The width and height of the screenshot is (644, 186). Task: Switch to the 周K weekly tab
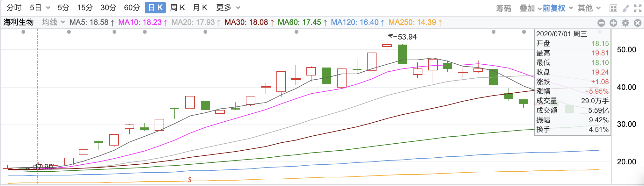(x=178, y=8)
